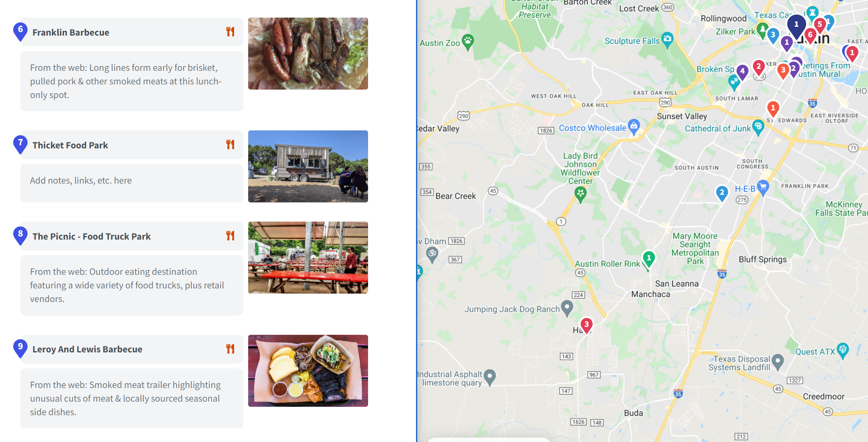
Task: Click the Austin Zoo paw pin on map
Action: tap(468, 41)
